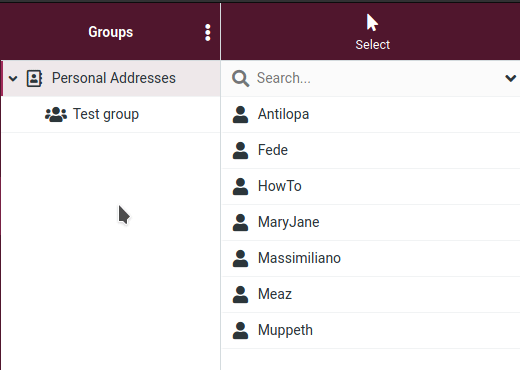Open the MaryJane contact

click(x=371, y=222)
